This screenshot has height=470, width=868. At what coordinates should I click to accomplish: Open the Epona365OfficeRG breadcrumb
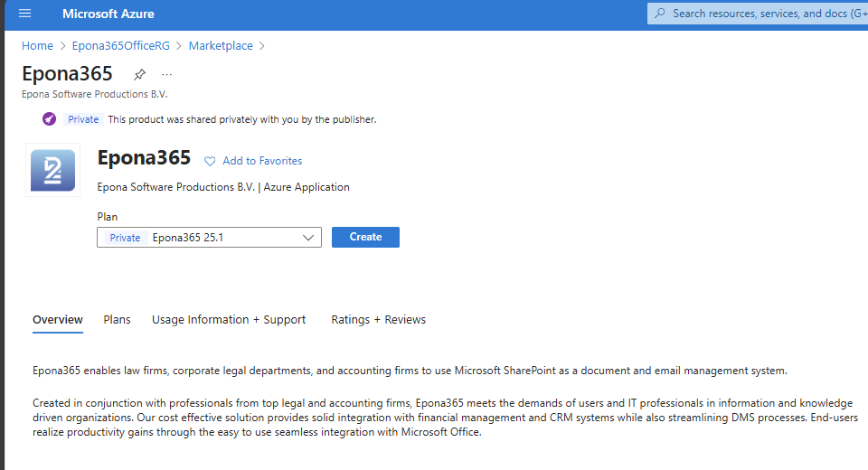pyautogui.click(x=120, y=46)
